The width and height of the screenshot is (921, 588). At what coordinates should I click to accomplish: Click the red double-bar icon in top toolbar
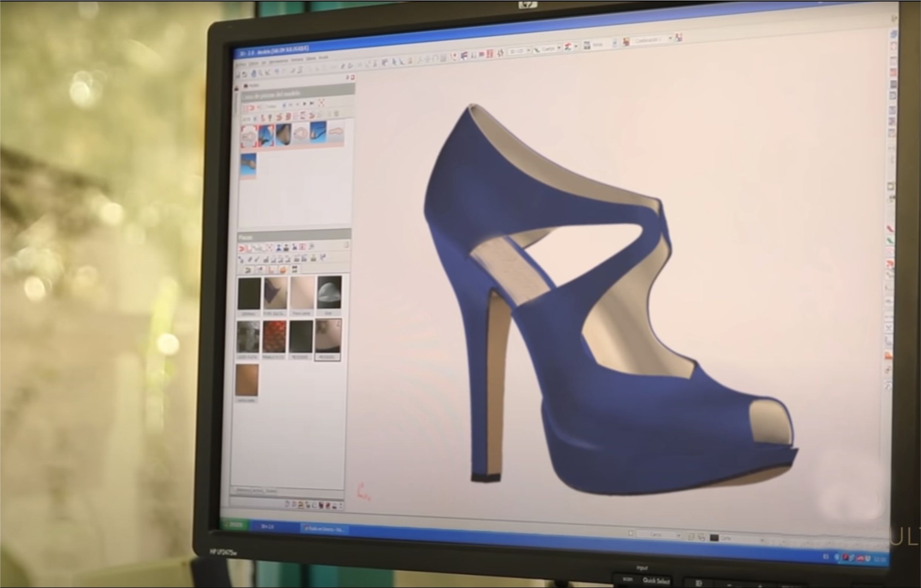(x=490, y=54)
